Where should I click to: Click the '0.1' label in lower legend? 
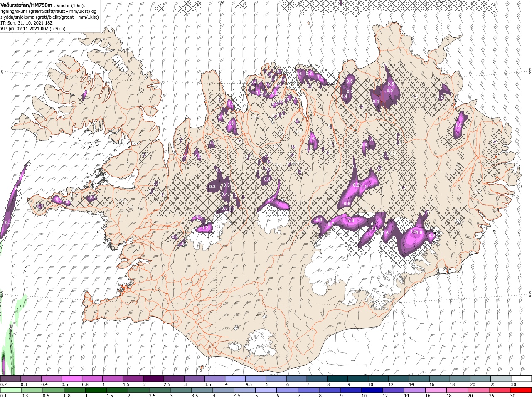(3, 396)
